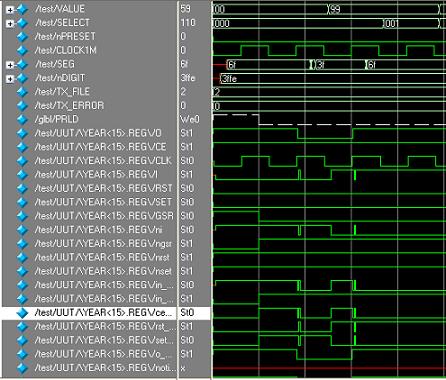Click the red unknown-state waveform of REG/noti
This screenshot has height=380, width=446.
[329, 369]
